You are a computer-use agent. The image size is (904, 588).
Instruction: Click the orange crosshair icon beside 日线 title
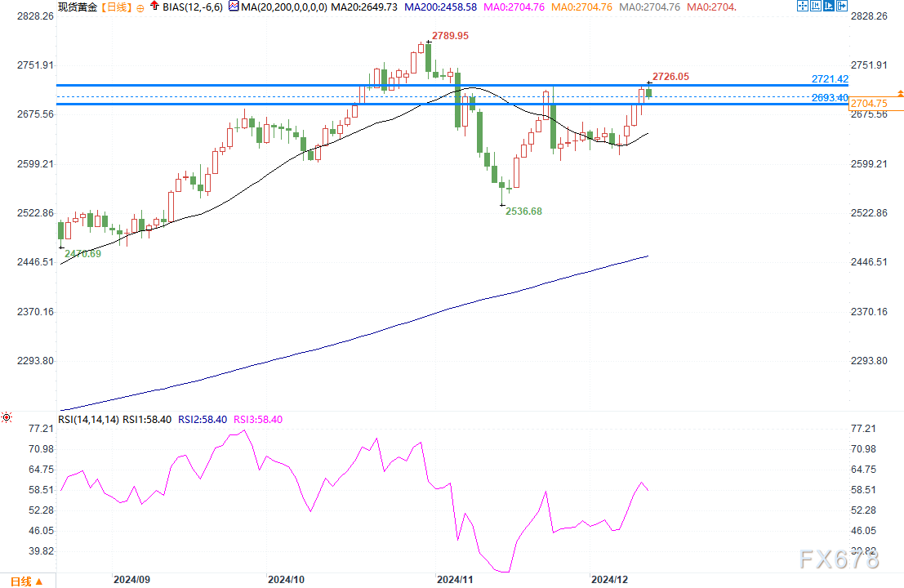coord(140,7)
